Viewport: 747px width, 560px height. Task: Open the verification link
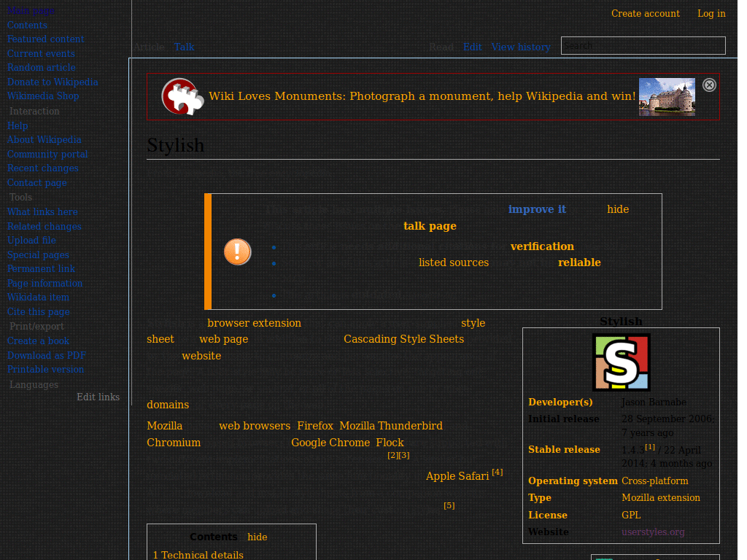click(x=542, y=246)
